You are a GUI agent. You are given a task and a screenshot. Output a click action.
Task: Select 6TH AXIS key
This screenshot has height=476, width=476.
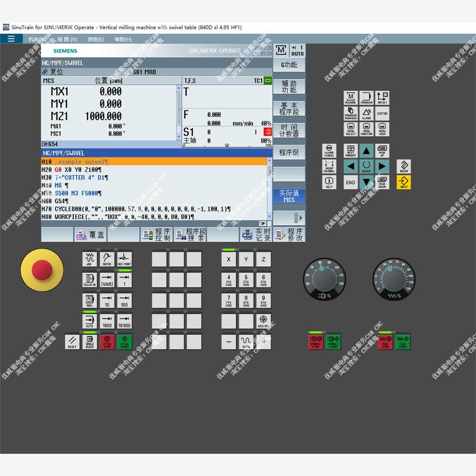click(x=263, y=280)
